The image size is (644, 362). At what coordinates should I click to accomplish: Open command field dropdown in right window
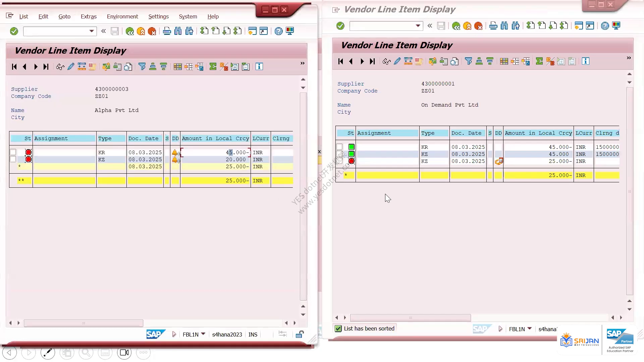coord(418,26)
